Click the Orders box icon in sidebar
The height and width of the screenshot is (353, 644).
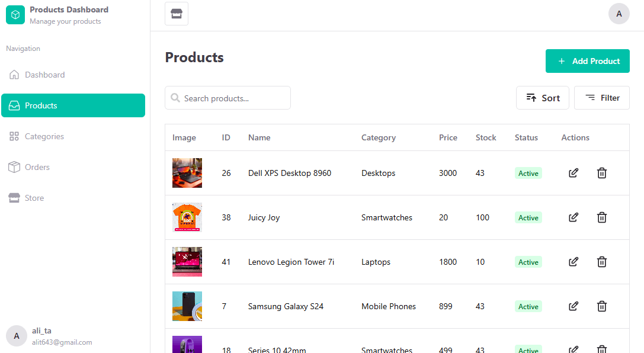tap(14, 167)
